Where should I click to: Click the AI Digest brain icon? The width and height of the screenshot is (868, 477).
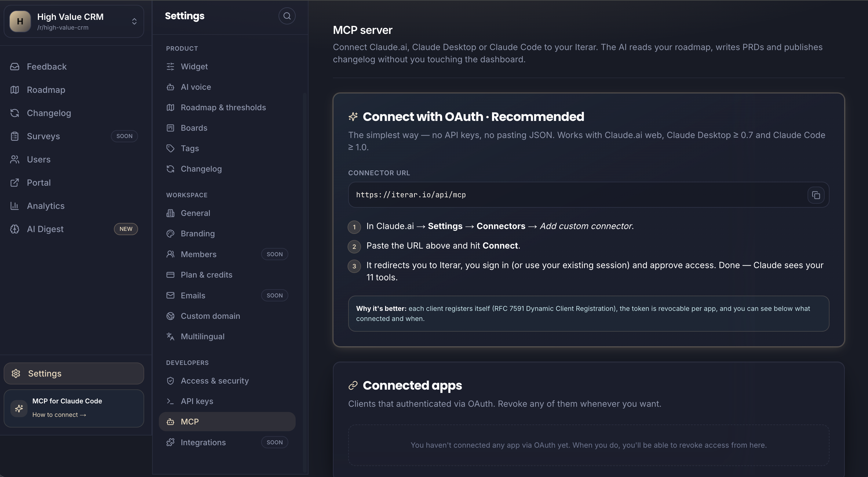tap(14, 229)
